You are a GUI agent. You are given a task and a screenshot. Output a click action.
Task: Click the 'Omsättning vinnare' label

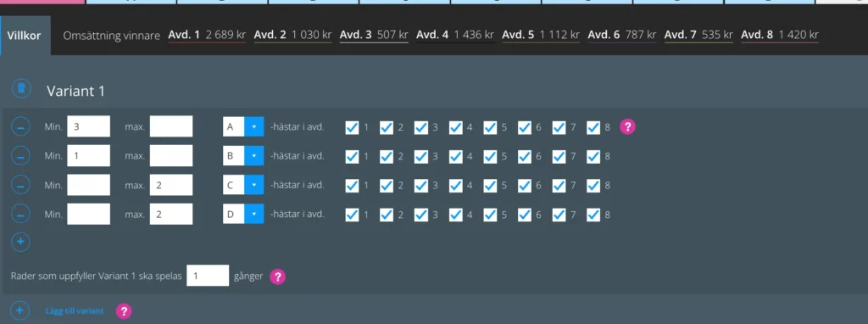[x=112, y=36]
